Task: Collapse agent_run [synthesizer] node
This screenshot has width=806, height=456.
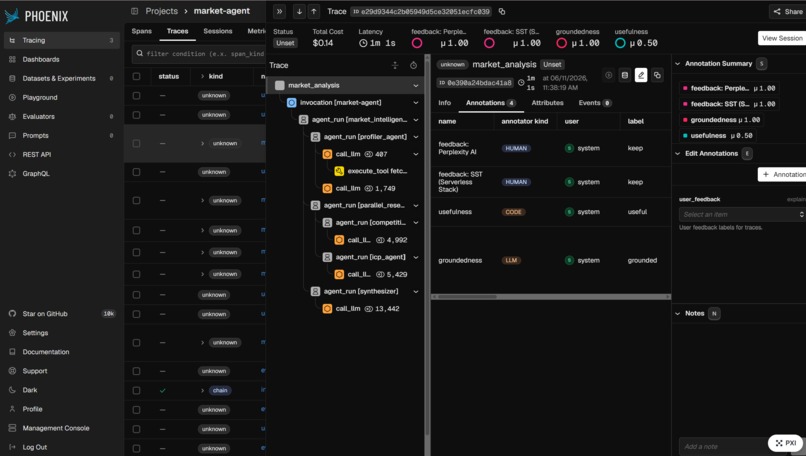Action: (415, 291)
